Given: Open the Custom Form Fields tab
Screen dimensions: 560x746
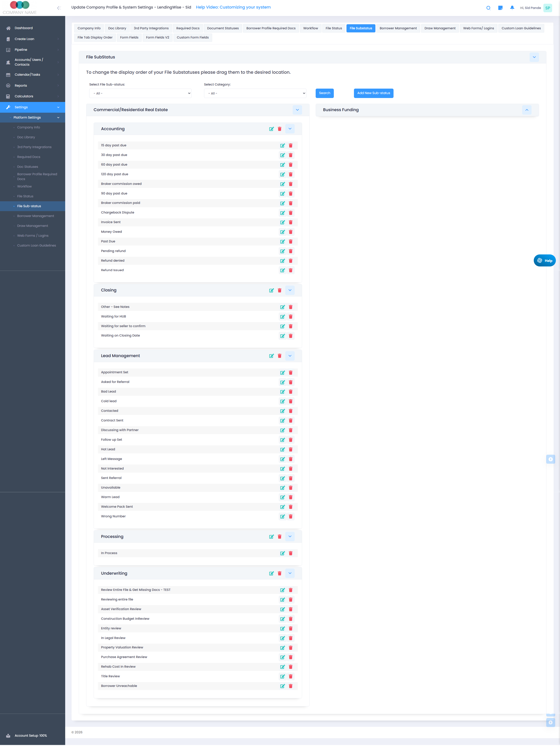Looking at the screenshot, I should tap(192, 37).
